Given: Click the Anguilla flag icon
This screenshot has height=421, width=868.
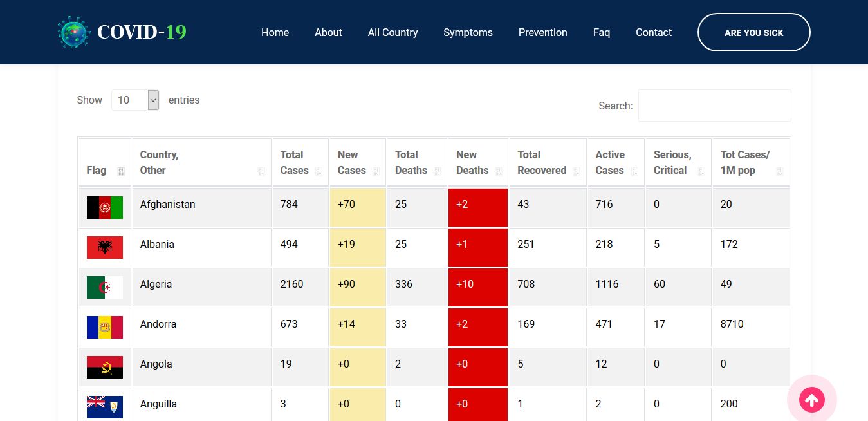Looking at the screenshot, I should 105,406.
